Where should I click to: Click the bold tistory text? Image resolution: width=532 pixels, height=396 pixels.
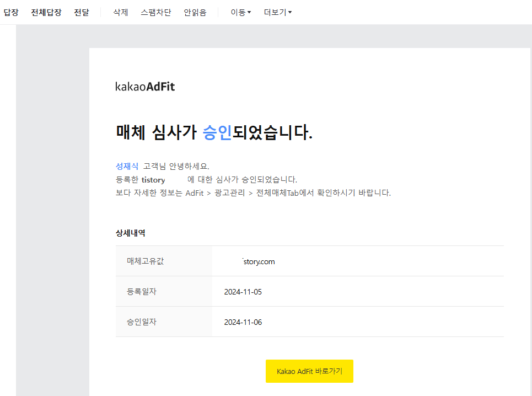[x=153, y=180]
